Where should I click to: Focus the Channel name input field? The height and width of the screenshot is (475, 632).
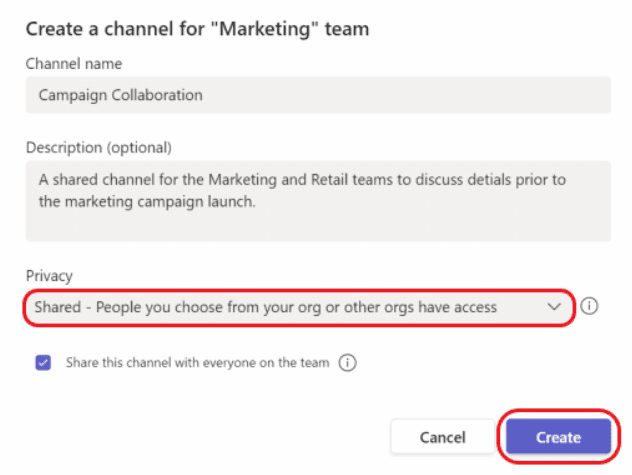(318, 95)
